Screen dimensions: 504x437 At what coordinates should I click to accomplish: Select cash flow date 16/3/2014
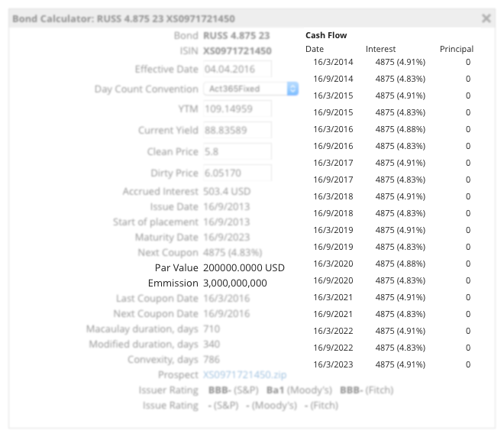pos(333,62)
